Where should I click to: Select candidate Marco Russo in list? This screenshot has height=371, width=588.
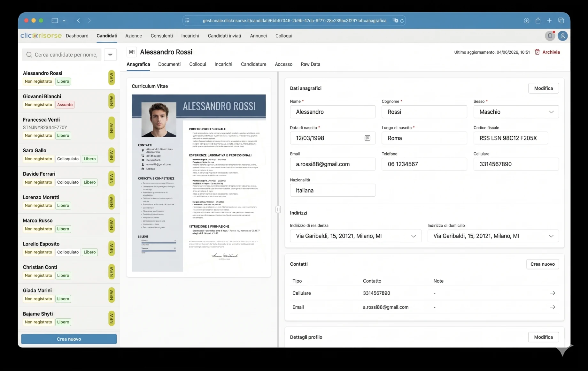(69, 225)
